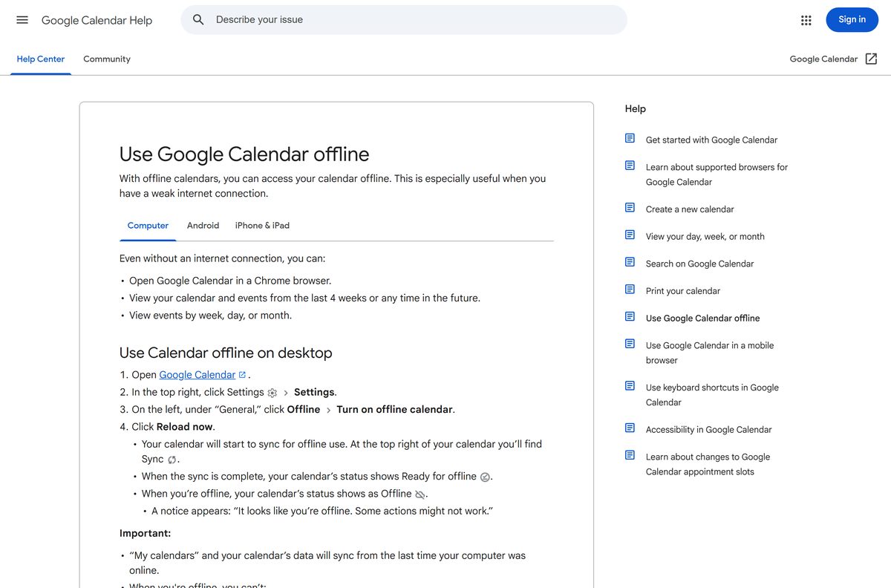The height and width of the screenshot is (588, 891).
Task: Open Get started with Google Calendar article
Action: pos(711,140)
